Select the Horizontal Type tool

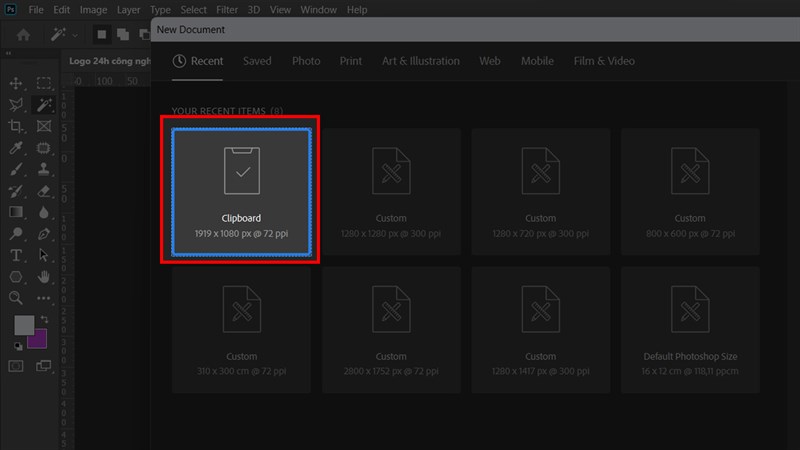pyautogui.click(x=16, y=255)
